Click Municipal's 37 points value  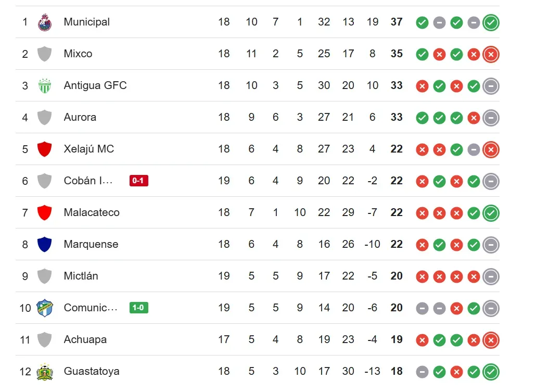[397, 22]
